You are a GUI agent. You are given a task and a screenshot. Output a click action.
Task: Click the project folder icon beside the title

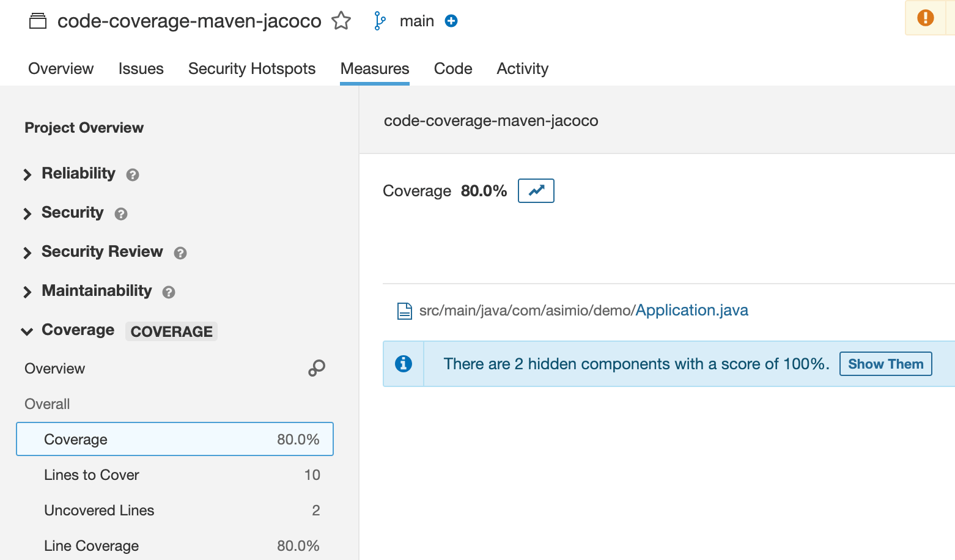coord(38,21)
